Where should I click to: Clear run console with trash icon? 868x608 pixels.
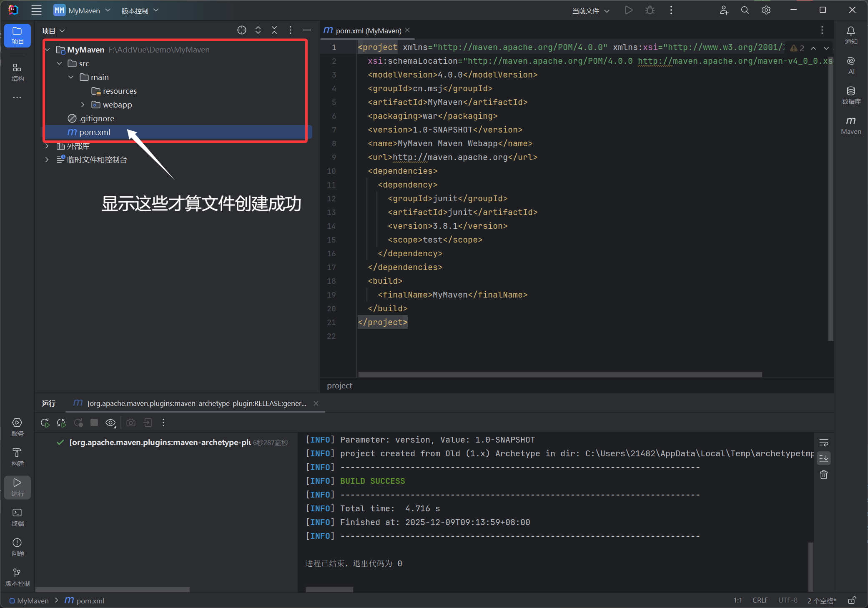[x=823, y=475]
